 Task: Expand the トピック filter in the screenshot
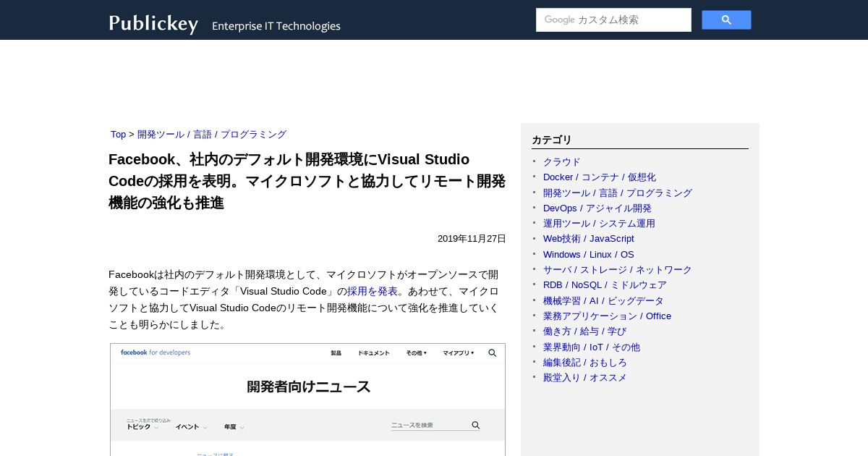[142, 427]
